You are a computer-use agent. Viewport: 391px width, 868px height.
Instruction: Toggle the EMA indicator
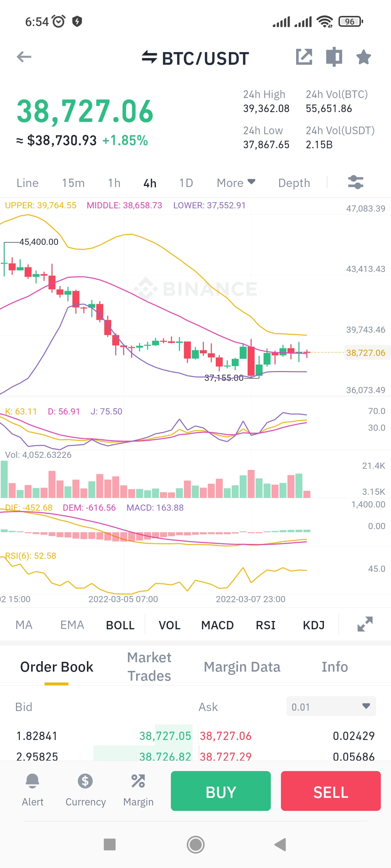72,625
